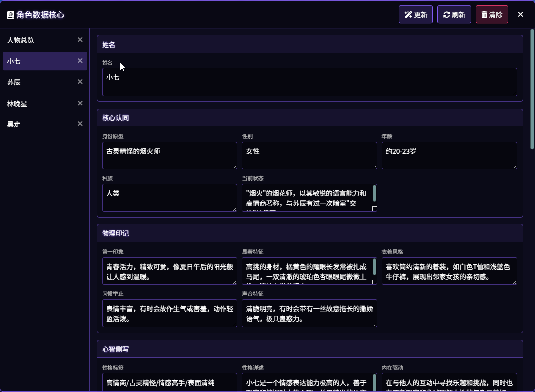The height and width of the screenshot is (392, 535).
Task: Remove the 人物总览 tab with its X
Action: 80,40
